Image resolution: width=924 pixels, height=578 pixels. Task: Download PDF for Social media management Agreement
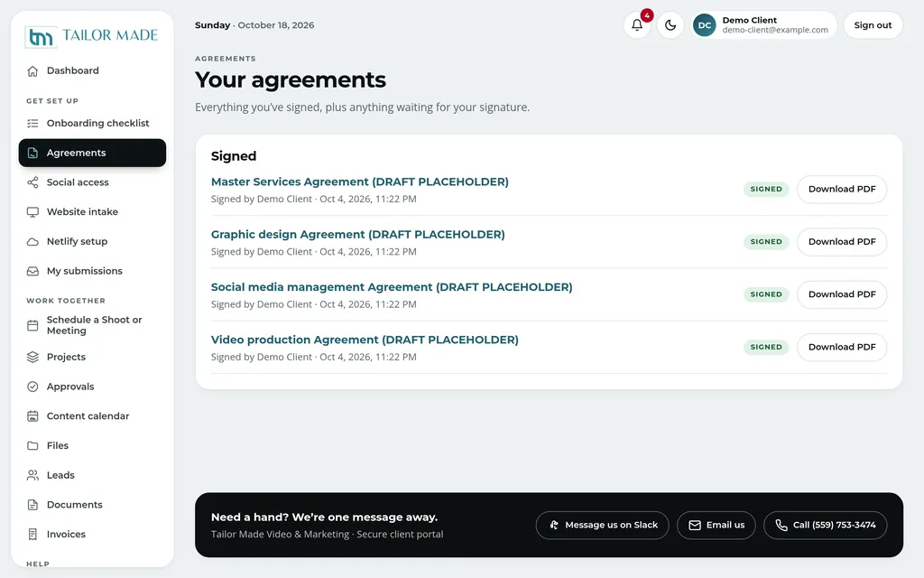[842, 294]
